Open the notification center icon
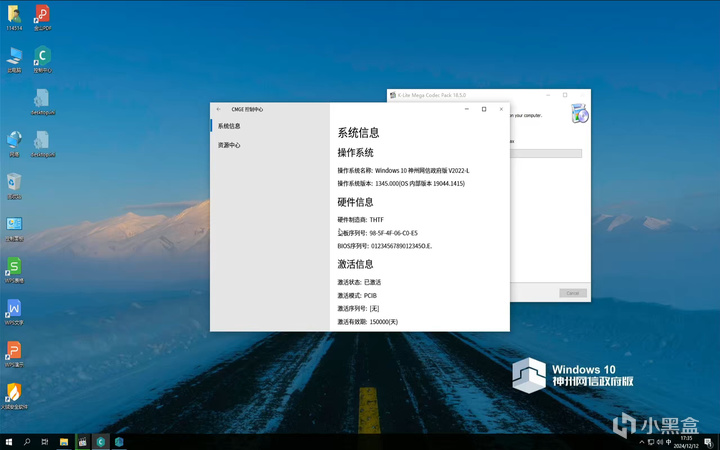This screenshot has width=720, height=450. coord(709,442)
